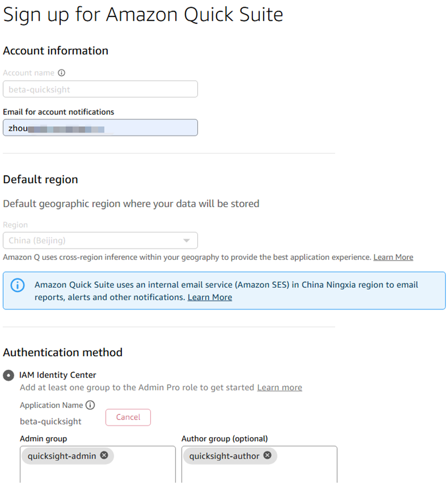The height and width of the screenshot is (485, 448).
Task: Open Learn More link in Amazon SES notice
Action: tap(209, 297)
